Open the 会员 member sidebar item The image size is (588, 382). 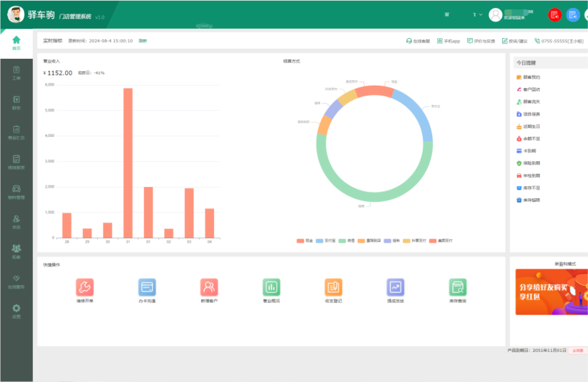(x=16, y=222)
